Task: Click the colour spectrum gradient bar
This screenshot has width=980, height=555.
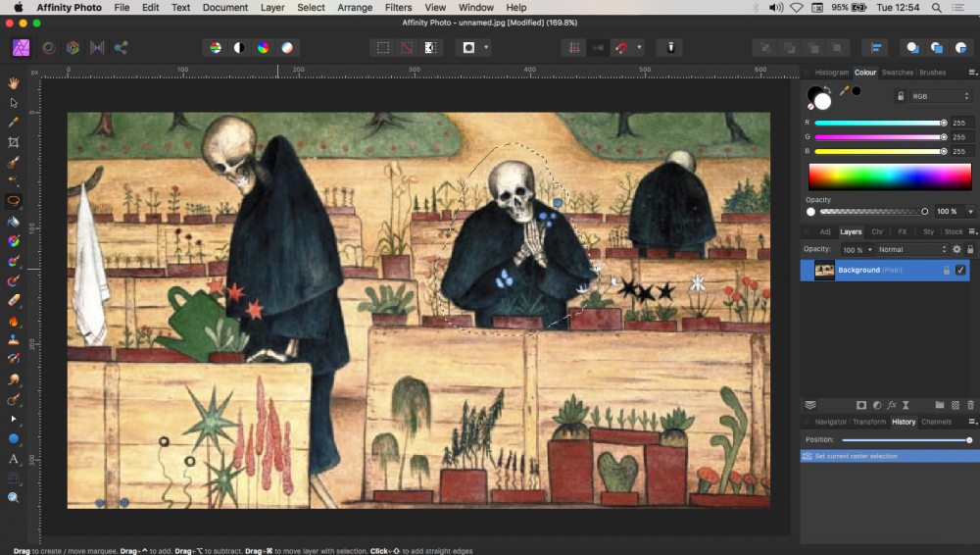Action: [x=889, y=177]
